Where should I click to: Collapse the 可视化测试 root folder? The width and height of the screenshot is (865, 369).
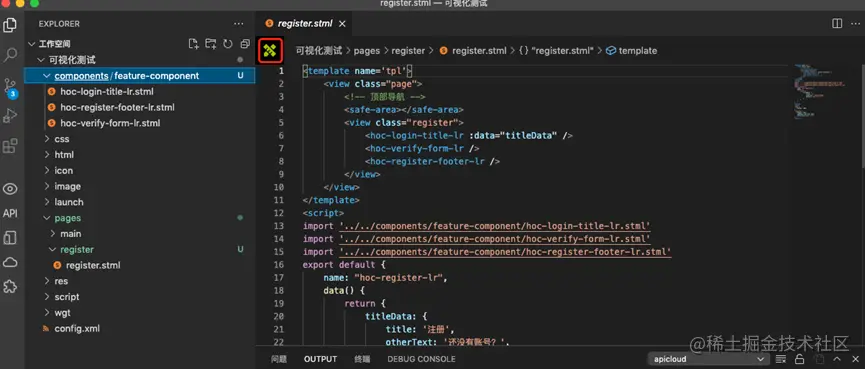(40, 60)
